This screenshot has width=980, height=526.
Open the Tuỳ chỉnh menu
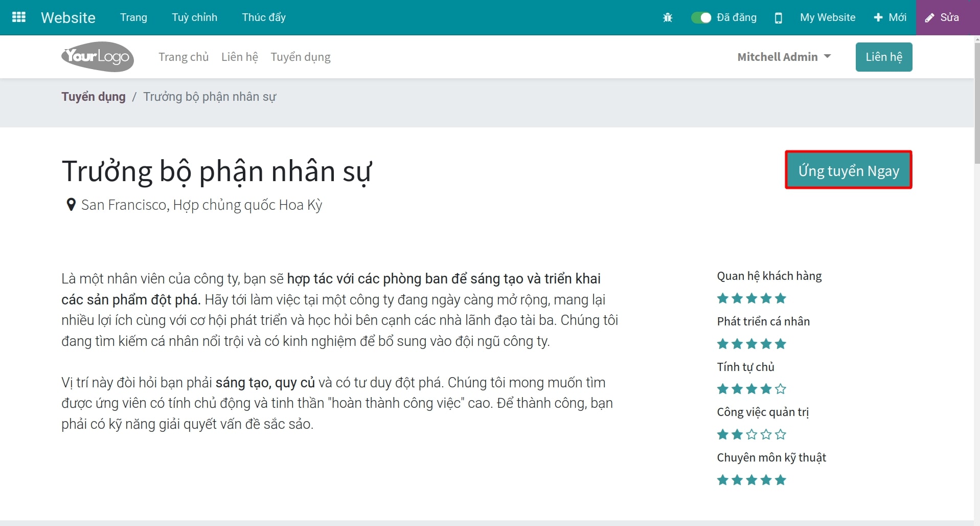coord(194,17)
